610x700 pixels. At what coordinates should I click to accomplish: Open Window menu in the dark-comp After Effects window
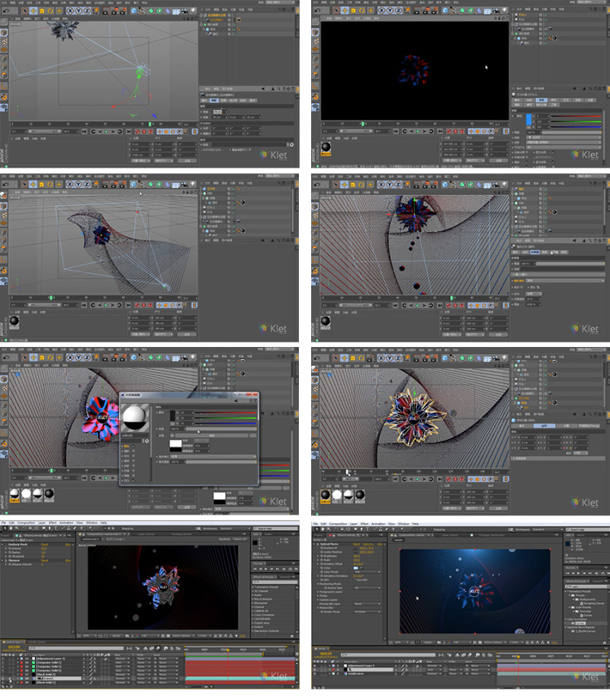point(91,523)
